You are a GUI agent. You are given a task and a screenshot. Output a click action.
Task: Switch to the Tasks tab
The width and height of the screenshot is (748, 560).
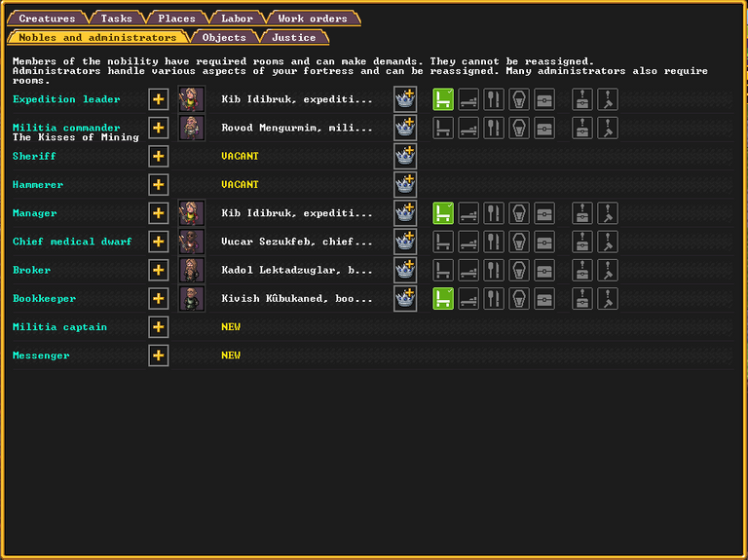117,19
